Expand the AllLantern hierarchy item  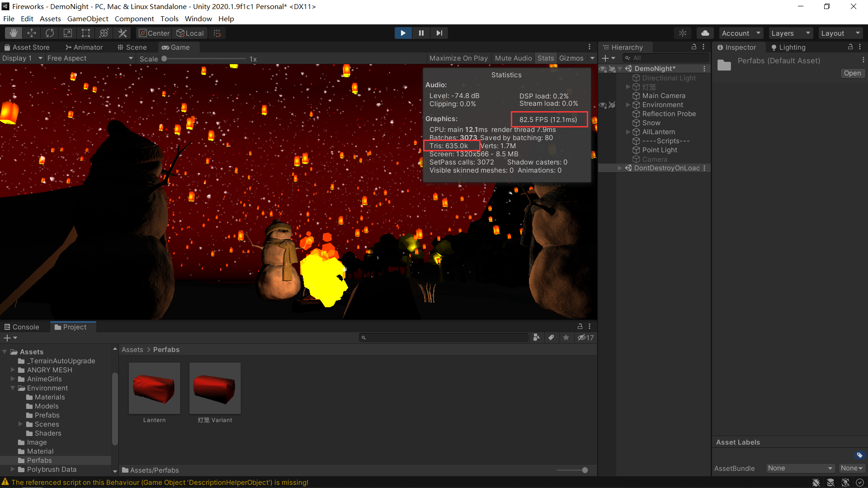tap(628, 132)
